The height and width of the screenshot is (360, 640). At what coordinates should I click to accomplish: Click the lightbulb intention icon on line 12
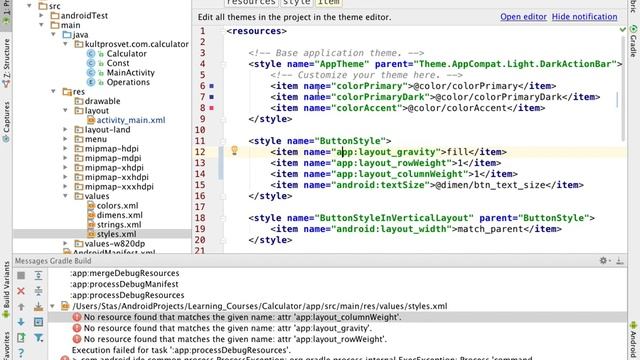pyautogui.click(x=234, y=151)
